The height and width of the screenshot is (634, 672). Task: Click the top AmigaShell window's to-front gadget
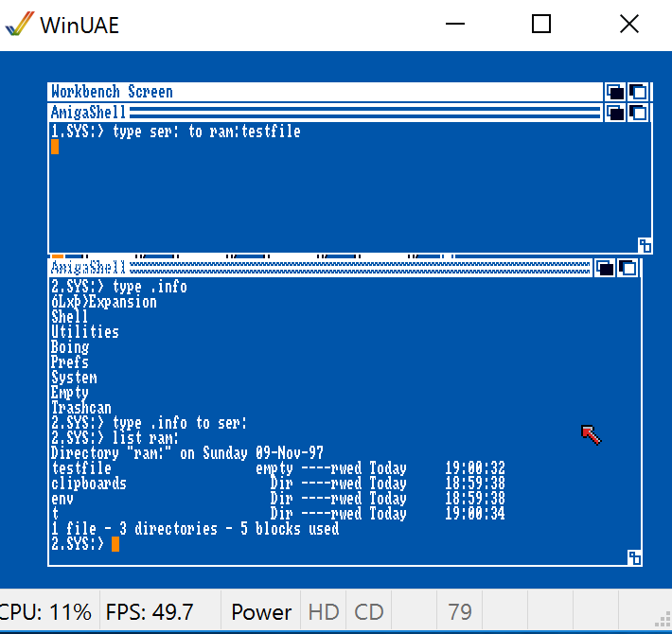click(x=638, y=113)
